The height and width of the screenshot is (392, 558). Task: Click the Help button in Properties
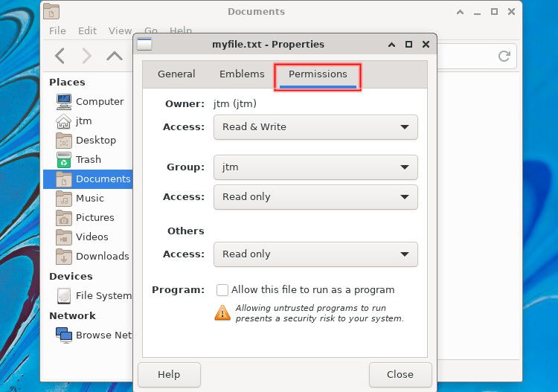tap(169, 375)
